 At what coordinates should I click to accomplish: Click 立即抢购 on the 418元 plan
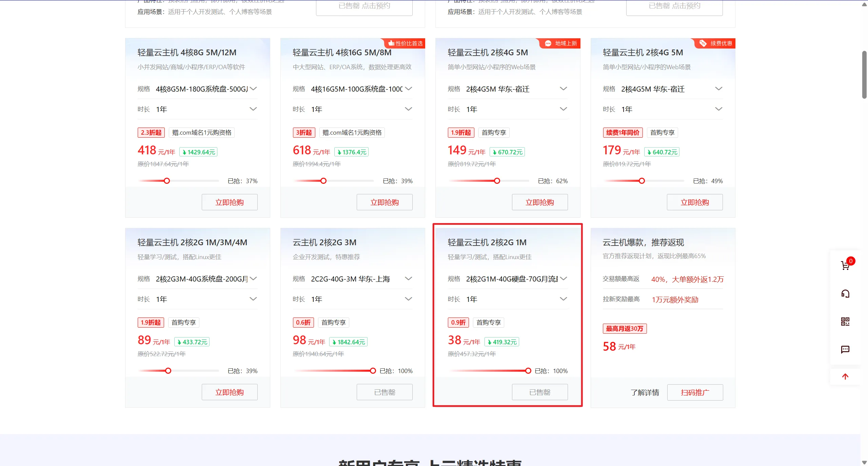click(x=230, y=202)
